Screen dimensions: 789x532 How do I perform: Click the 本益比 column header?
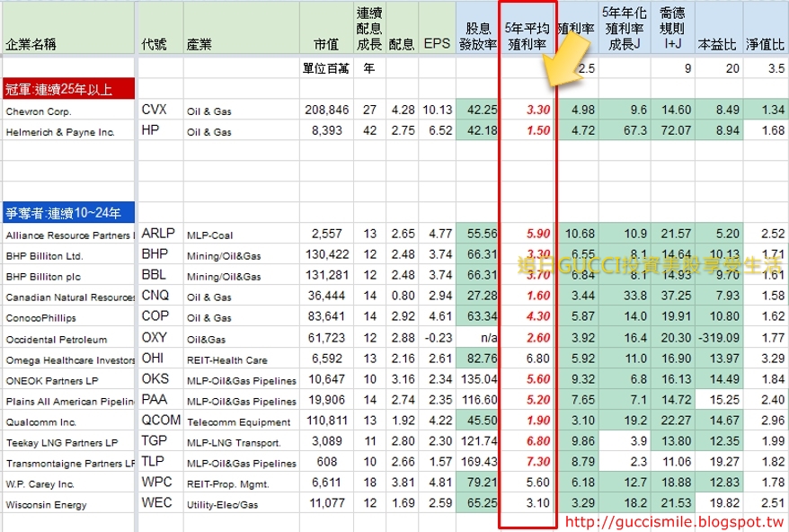(x=719, y=28)
